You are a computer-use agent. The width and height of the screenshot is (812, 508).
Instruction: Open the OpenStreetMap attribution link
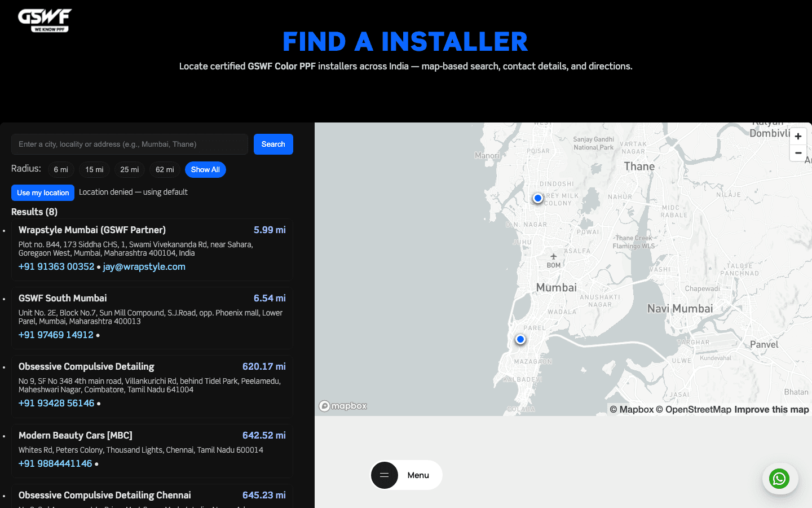(694, 409)
